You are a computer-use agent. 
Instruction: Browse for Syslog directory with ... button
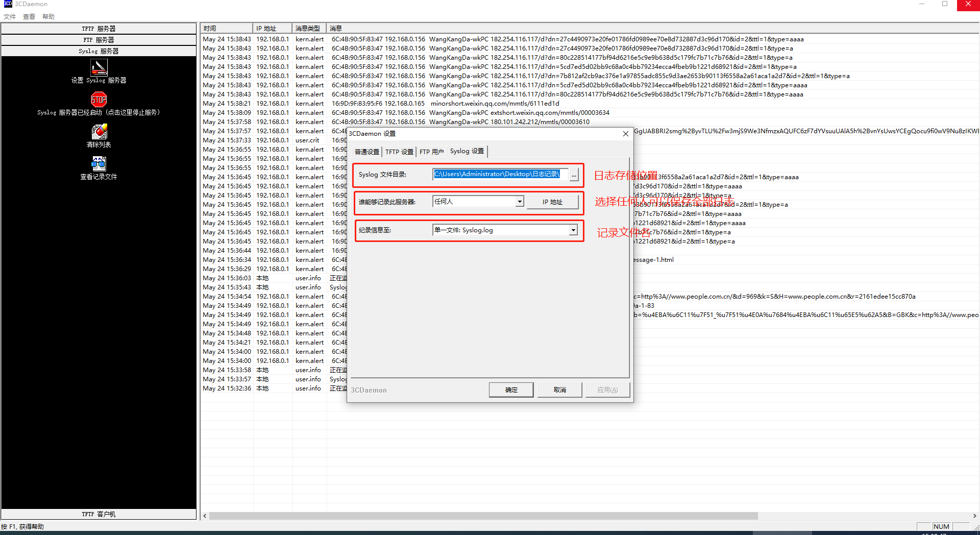point(574,175)
